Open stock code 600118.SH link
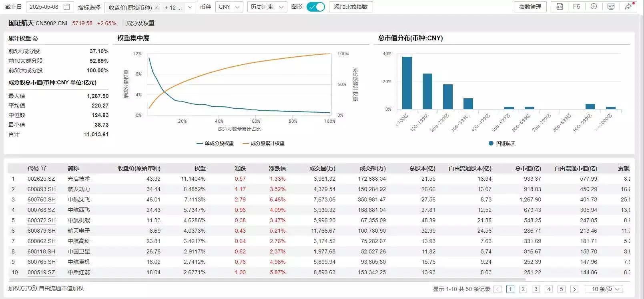The height and width of the screenshot is (299, 644). click(42, 251)
